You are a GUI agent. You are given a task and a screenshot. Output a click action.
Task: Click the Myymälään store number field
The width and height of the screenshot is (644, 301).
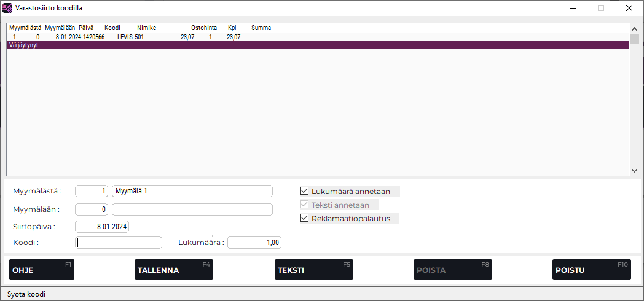tap(92, 209)
